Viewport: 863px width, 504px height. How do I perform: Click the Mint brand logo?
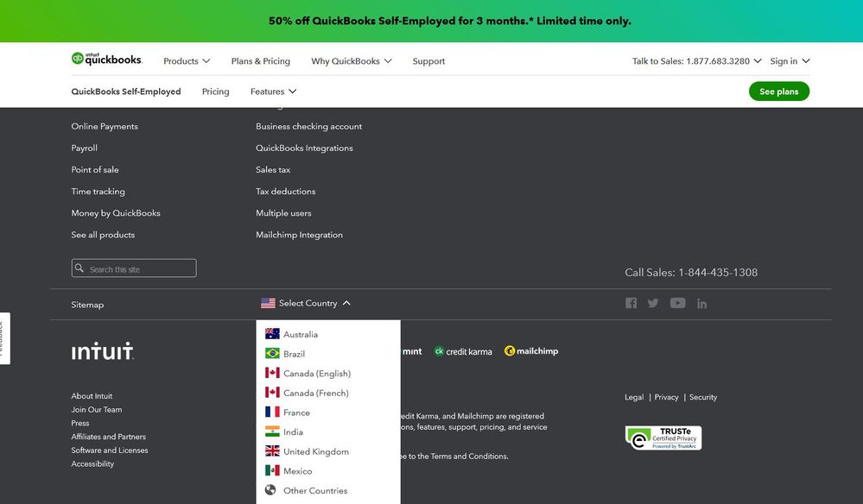click(412, 351)
